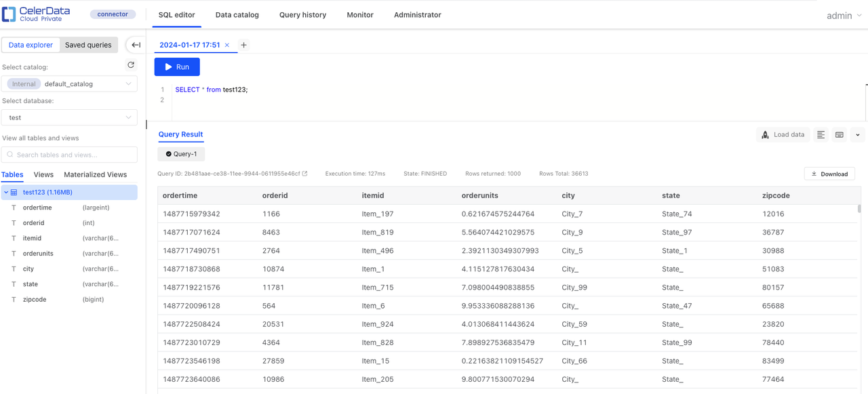Switch to Saved queries view
The width and height of the screenshot is (868, 394).
point(88,45)
